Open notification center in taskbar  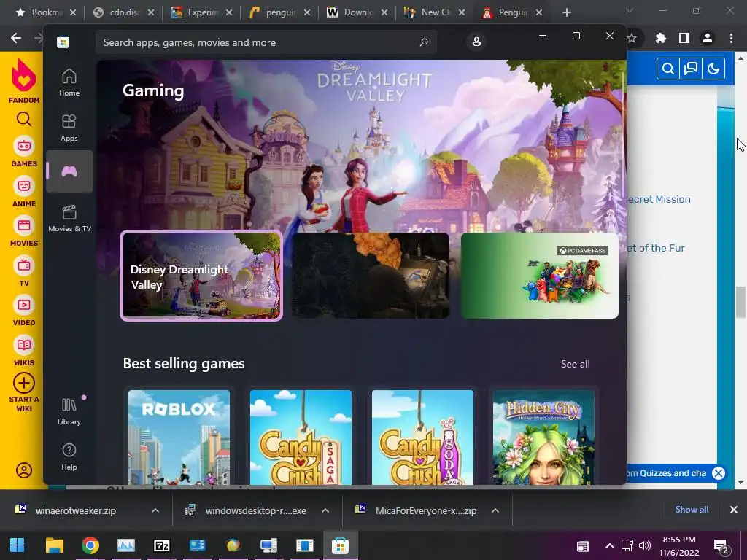point(720,546)
